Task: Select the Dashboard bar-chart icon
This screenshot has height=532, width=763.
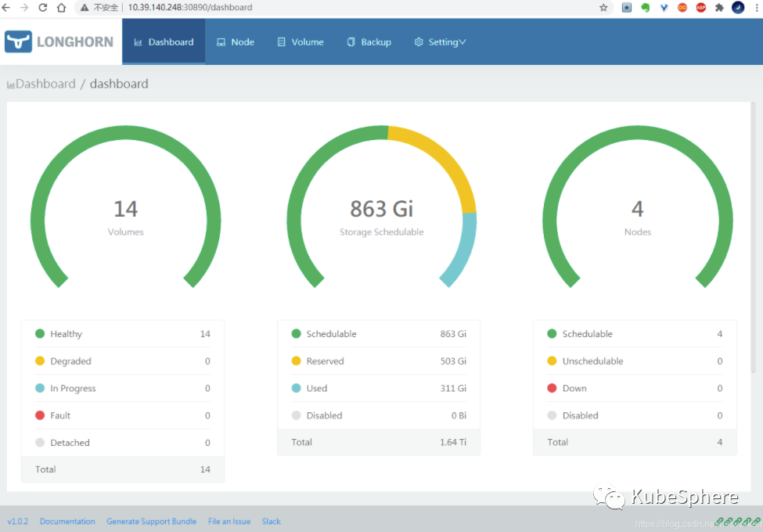Action: pyautogui.click(x=139, y=42)
